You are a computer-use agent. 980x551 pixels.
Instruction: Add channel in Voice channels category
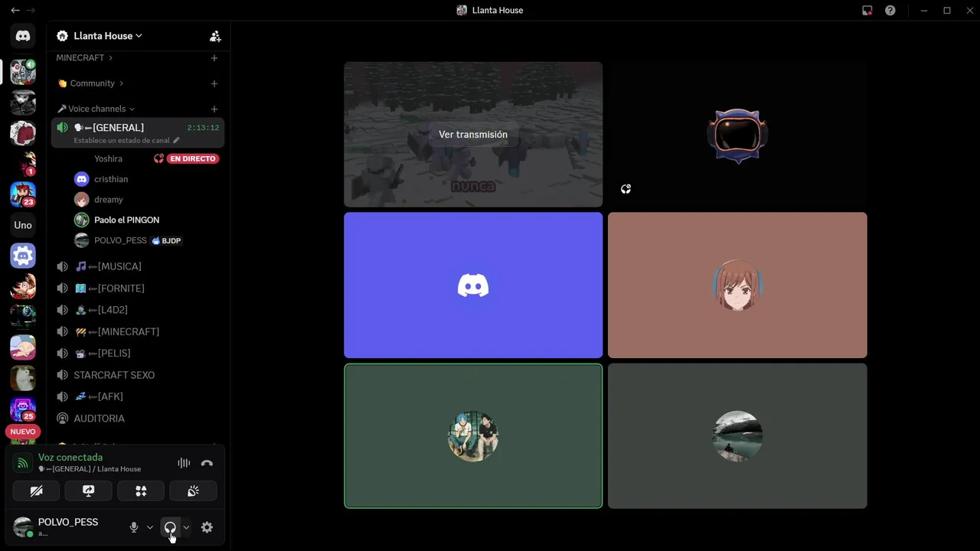pyautogui.click(x=214, y=109)
